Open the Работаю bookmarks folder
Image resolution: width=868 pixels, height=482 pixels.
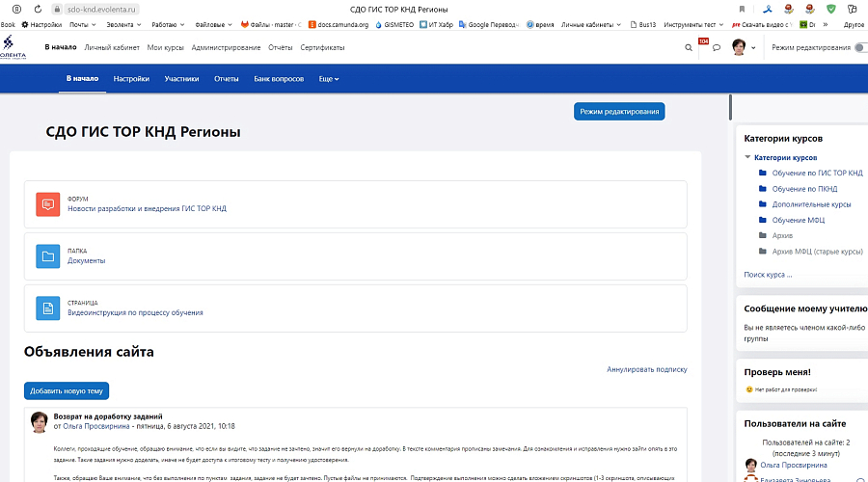pos(168,24)
